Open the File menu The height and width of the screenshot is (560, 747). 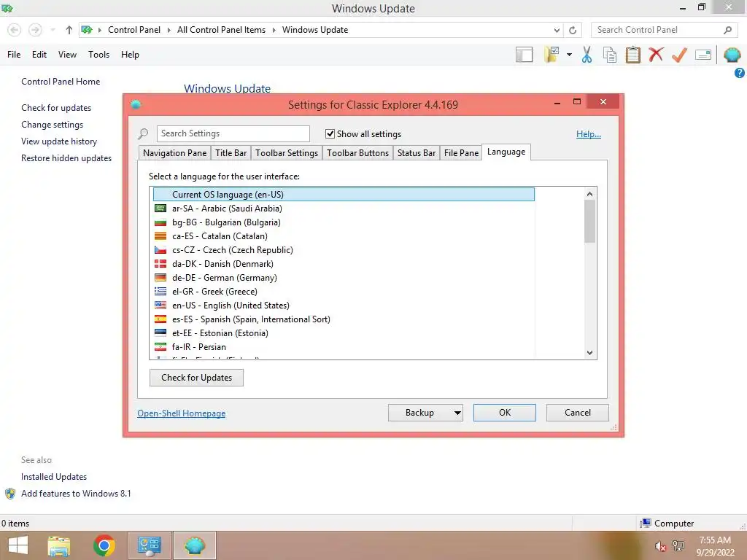(14, 55)
